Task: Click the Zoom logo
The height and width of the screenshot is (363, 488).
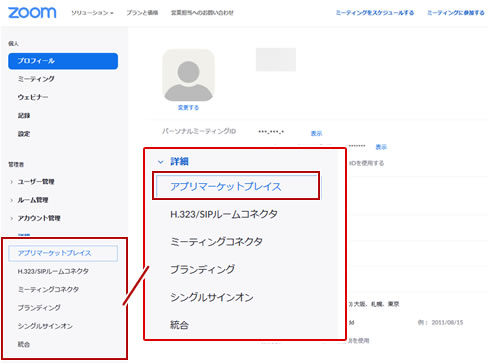Action: (32, 13)
